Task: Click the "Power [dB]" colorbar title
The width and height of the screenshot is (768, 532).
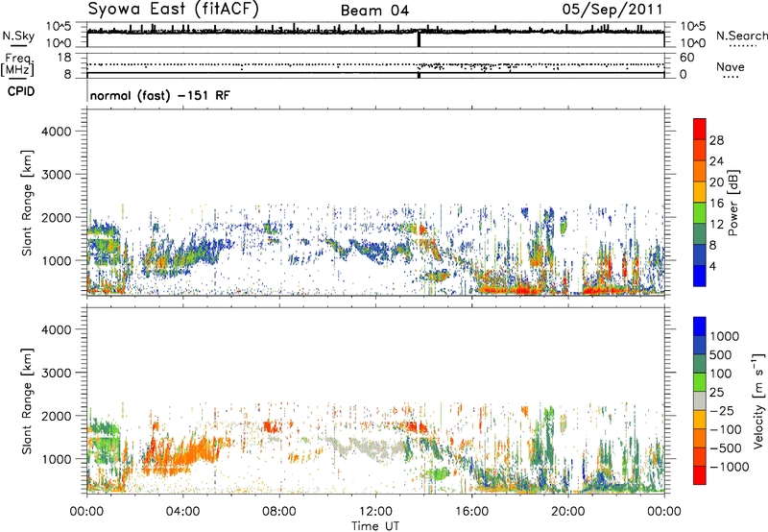Action: (x=733, y=203)
